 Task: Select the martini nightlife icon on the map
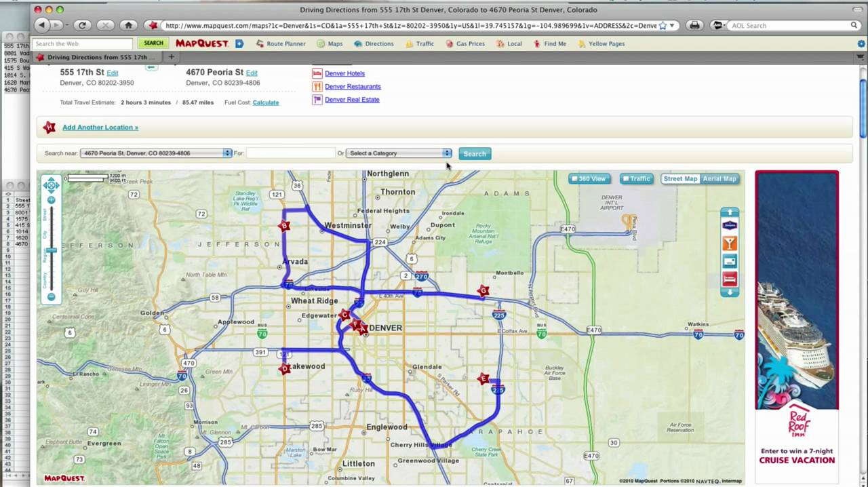point(729,242)
